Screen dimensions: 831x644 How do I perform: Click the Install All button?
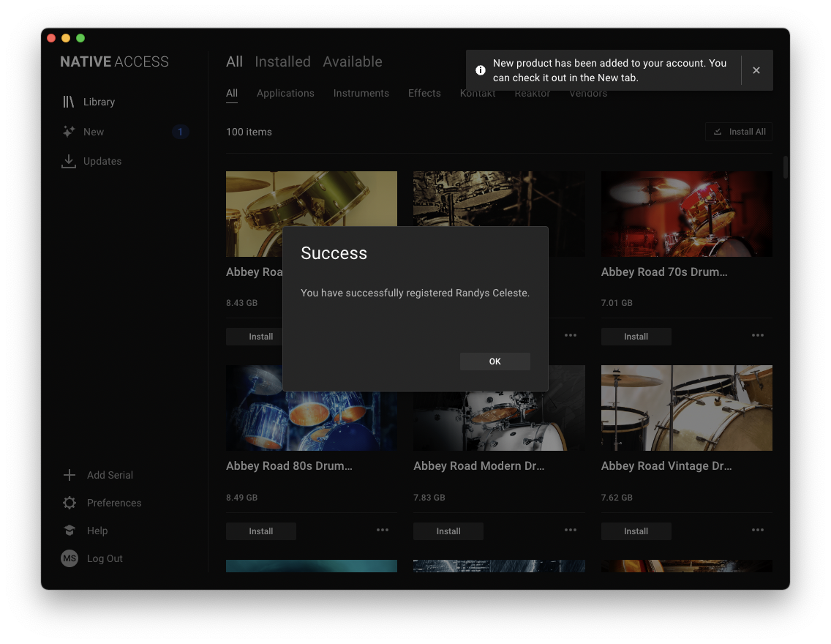(x=739, y=132)
